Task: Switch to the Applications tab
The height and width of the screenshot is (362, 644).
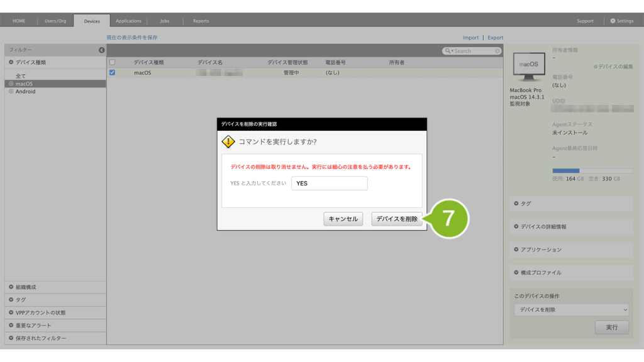Action: point(128,21)
